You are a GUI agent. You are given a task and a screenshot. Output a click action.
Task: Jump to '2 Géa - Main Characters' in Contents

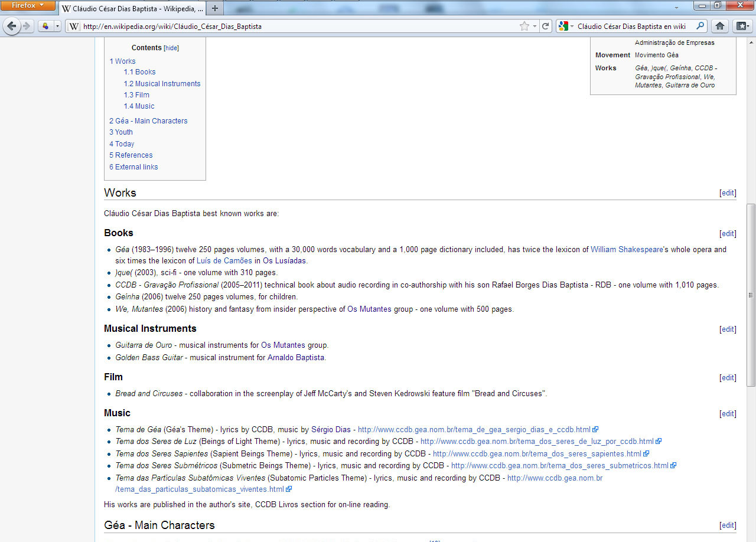pyautogui.click(x=148, y=120)
